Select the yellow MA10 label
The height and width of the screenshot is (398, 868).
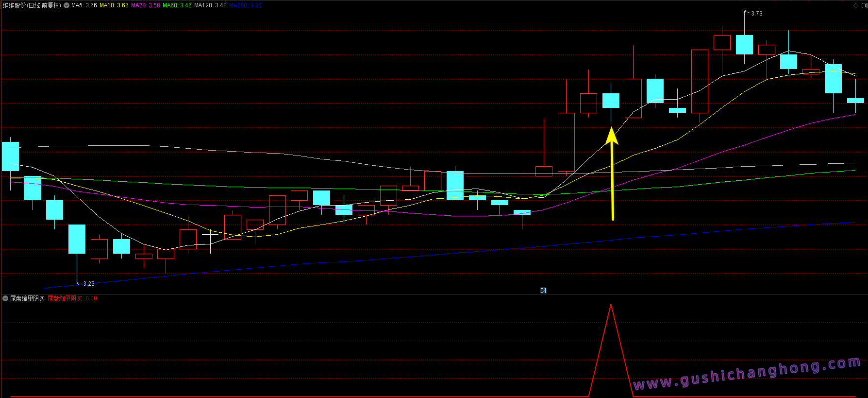[114, 6]
